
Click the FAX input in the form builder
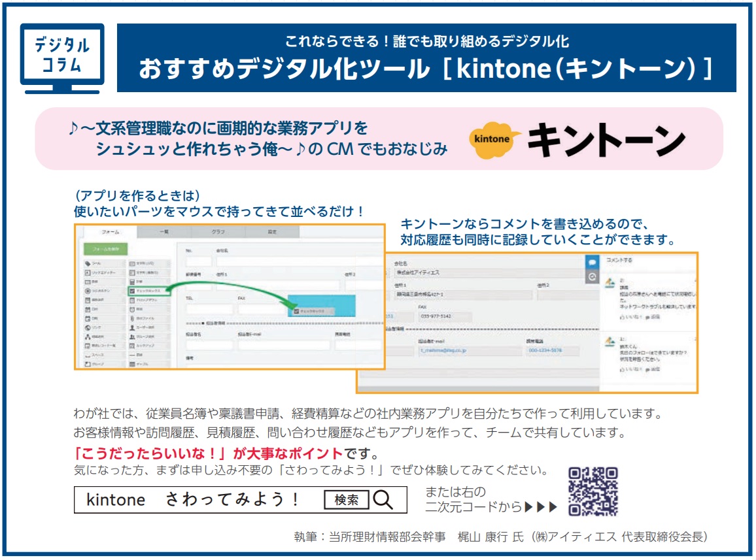(x=262, y=309)
